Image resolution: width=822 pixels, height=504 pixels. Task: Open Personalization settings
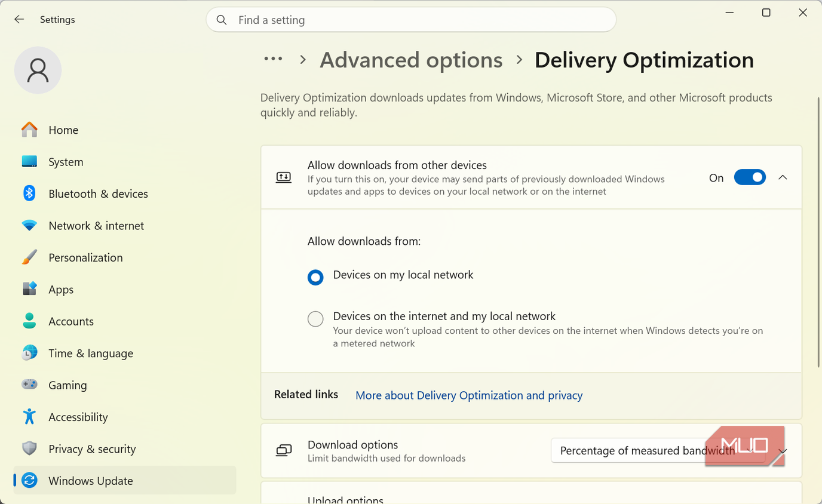pyautogui.click(x=125, y=257)
